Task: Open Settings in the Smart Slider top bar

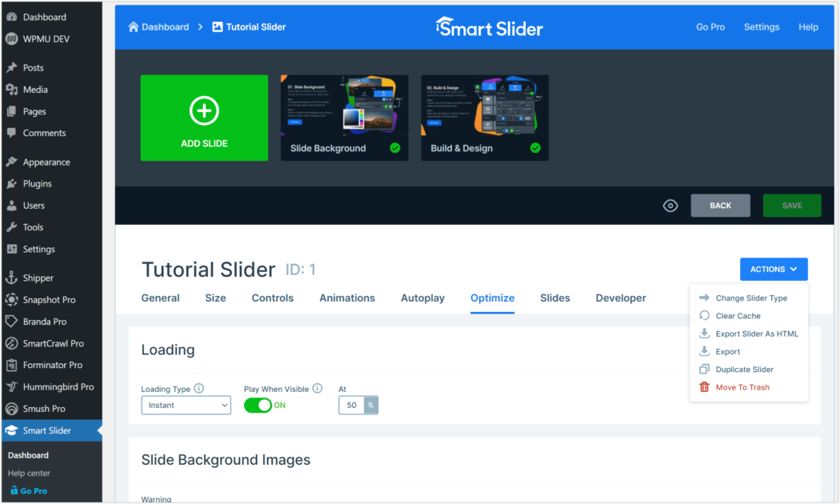Action: click(x=762, y=26)
